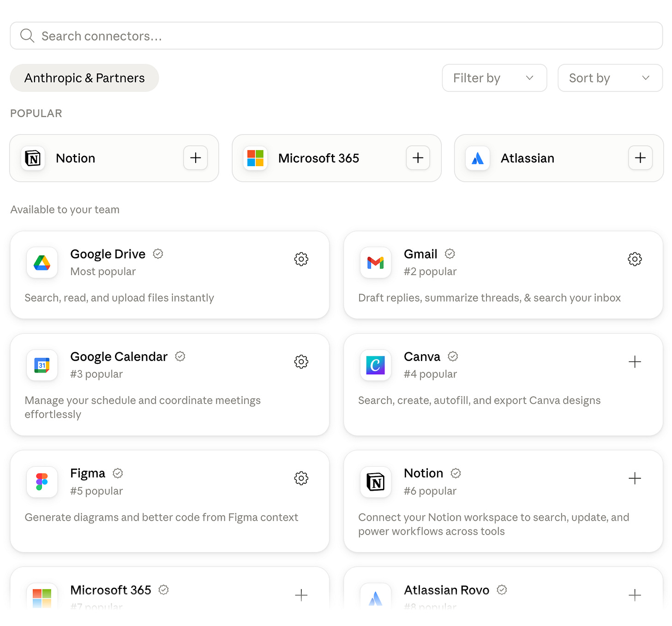Click the '#5 popular' label under Figma
This screenshot has height=626, width=672.
[96, 491]
